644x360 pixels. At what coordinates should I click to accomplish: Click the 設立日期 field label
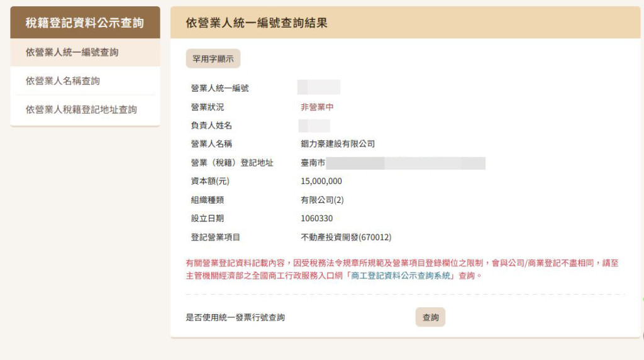pos(207,219)
